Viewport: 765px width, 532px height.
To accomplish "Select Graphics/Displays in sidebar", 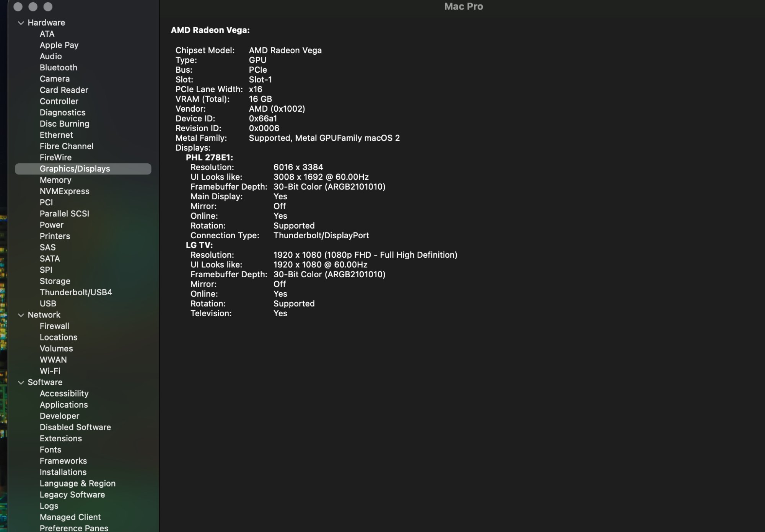I will click(75, 169).
